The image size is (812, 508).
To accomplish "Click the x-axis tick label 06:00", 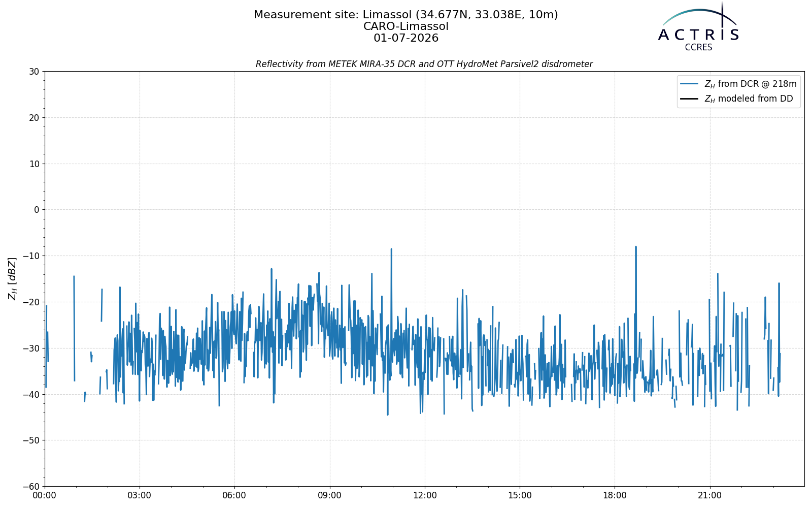I will tap(234, 495).
